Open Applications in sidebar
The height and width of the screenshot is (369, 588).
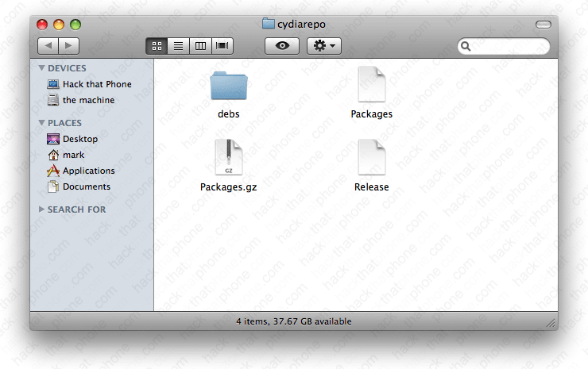(x=87, y=171)
